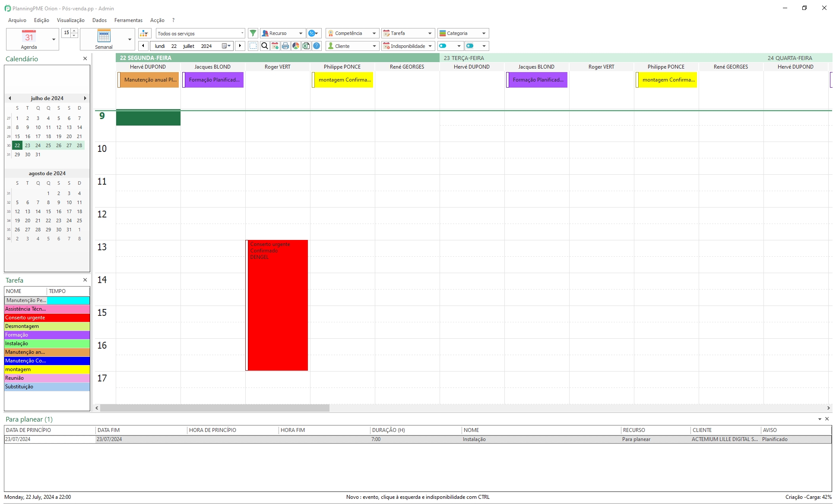Click the green filter funnel icon

[x=253, y=33]
